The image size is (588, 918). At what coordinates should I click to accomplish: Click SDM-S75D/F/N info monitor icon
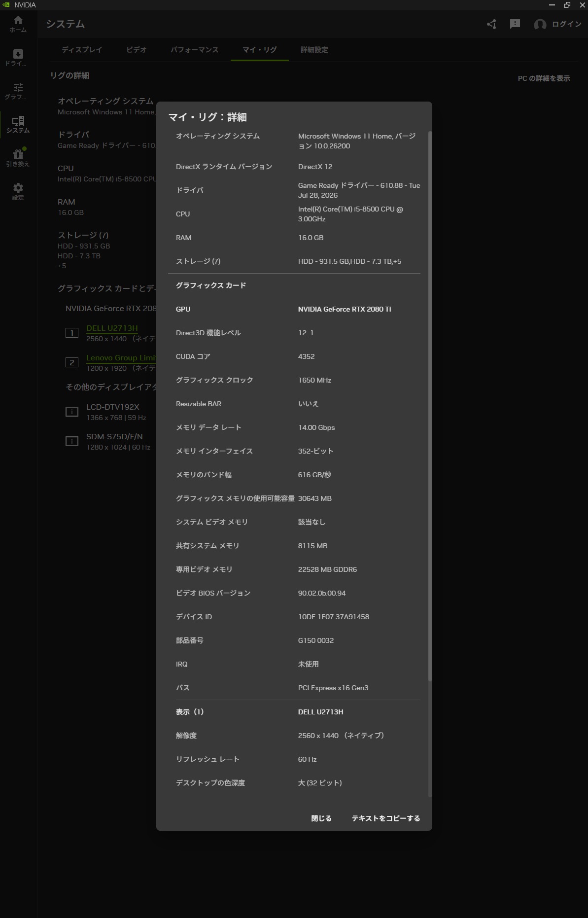tap(72, 441)
